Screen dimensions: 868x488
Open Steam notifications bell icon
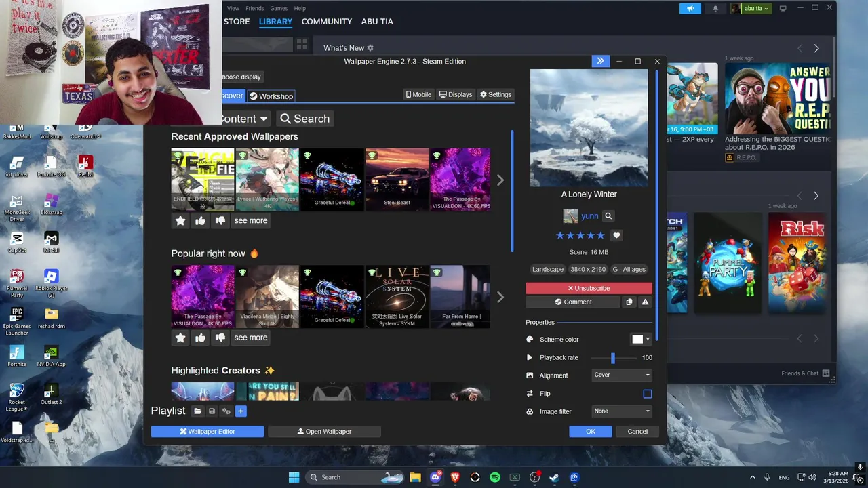[715, 8]
